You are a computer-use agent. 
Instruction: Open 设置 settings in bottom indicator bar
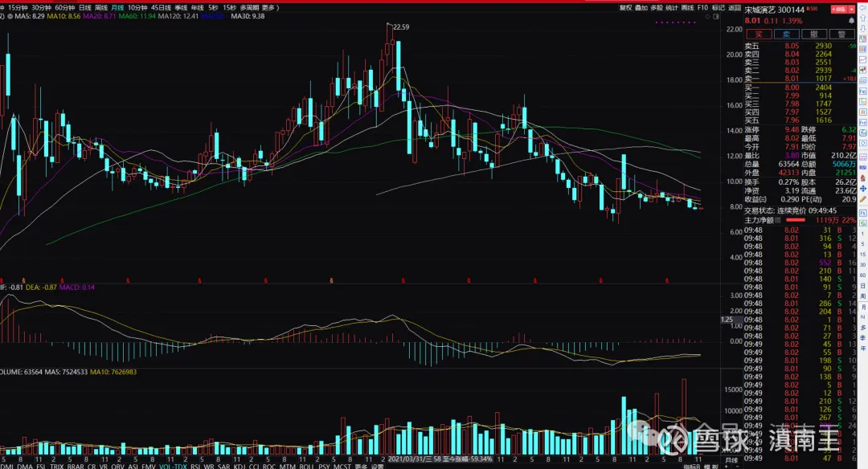[377, 466]
